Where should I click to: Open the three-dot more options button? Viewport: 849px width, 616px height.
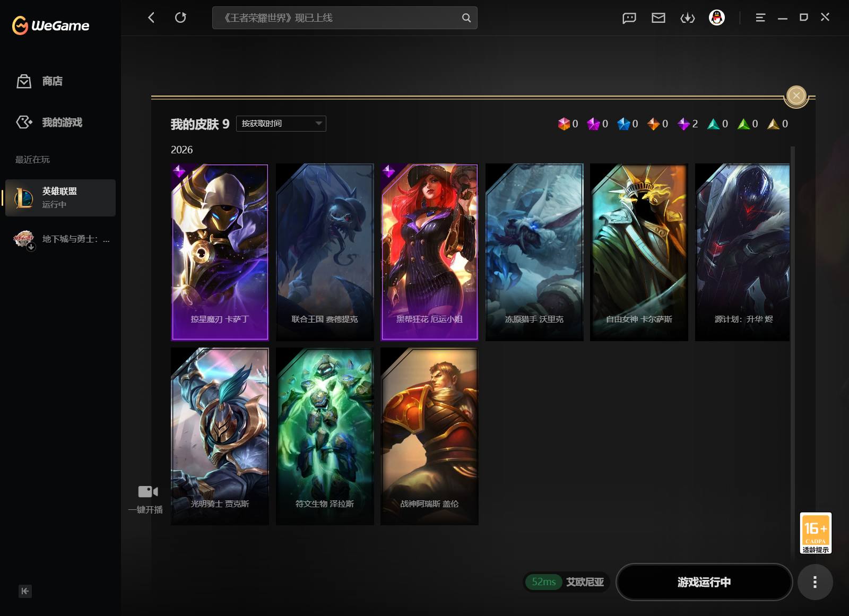tap(815, 582)
